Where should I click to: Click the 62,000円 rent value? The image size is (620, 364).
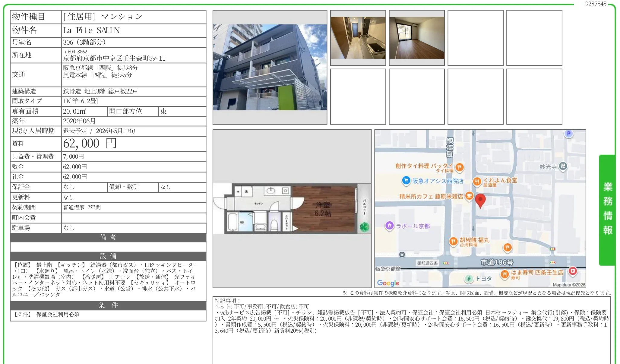coord(90,144)
